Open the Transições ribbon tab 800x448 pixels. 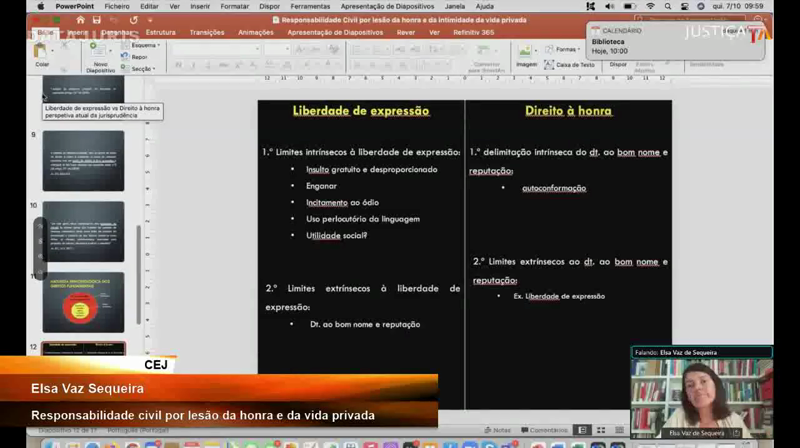[207, 32]
